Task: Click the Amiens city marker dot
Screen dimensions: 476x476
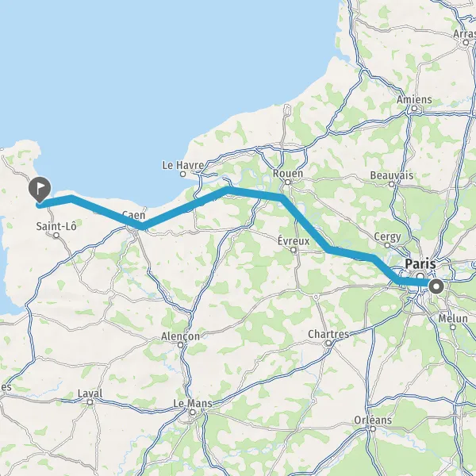Action: (414, 108)
